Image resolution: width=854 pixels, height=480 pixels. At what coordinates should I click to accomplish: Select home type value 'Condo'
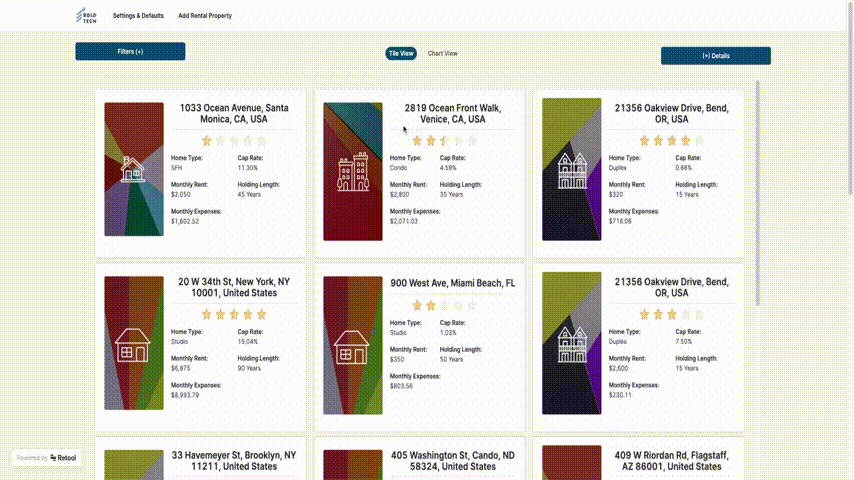[x=399, y=168]
